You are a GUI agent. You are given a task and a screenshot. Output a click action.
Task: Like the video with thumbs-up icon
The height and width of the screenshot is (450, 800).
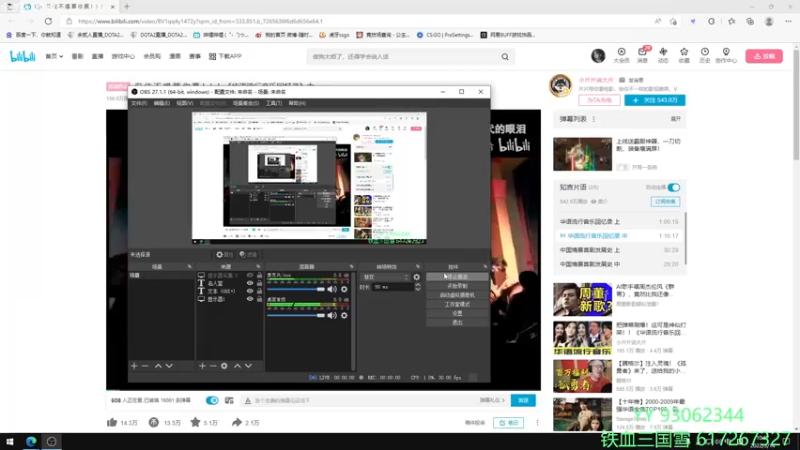tap(112, 422)
